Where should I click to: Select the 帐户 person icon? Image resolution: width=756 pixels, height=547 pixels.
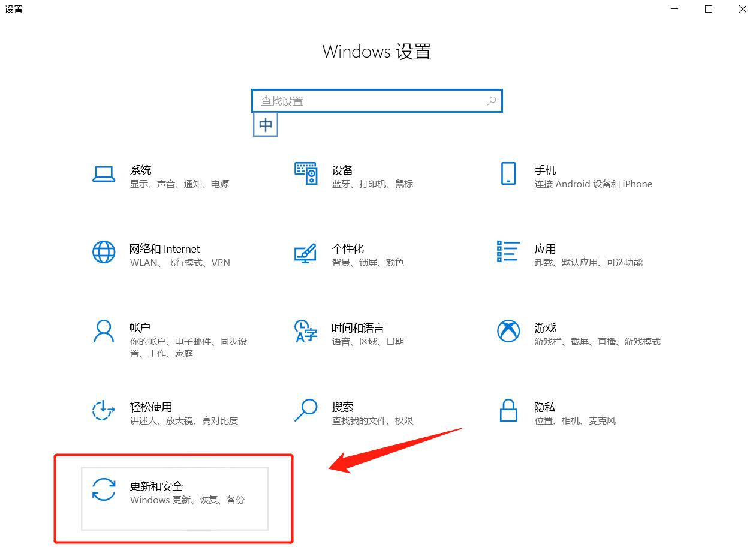[x=104, y=331]
